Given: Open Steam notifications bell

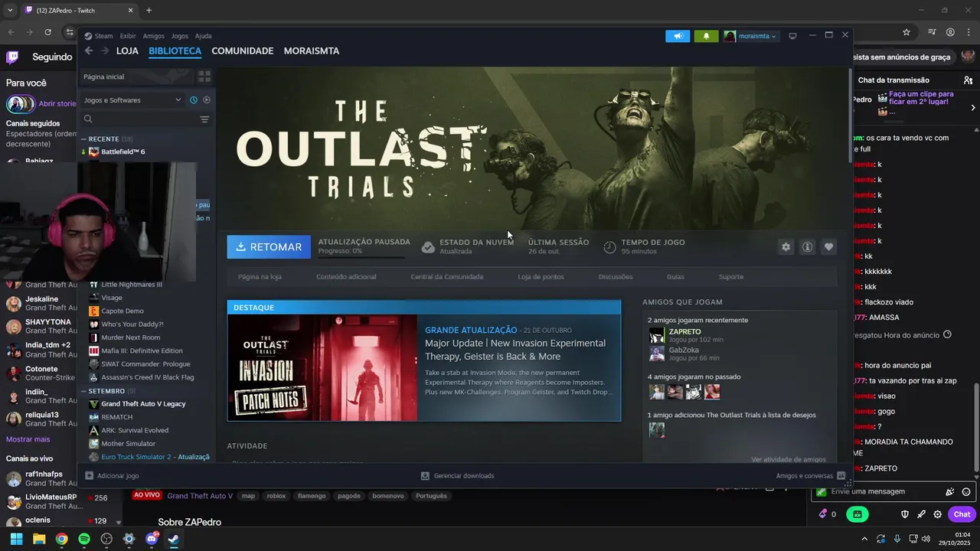Looking at the screenshot, I should click(706, 36).
